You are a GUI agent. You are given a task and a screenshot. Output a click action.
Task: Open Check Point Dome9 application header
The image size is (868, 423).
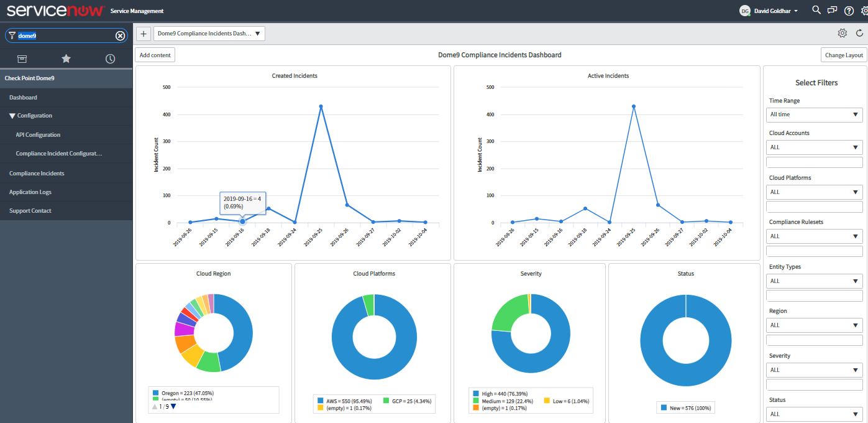point(66,78)
